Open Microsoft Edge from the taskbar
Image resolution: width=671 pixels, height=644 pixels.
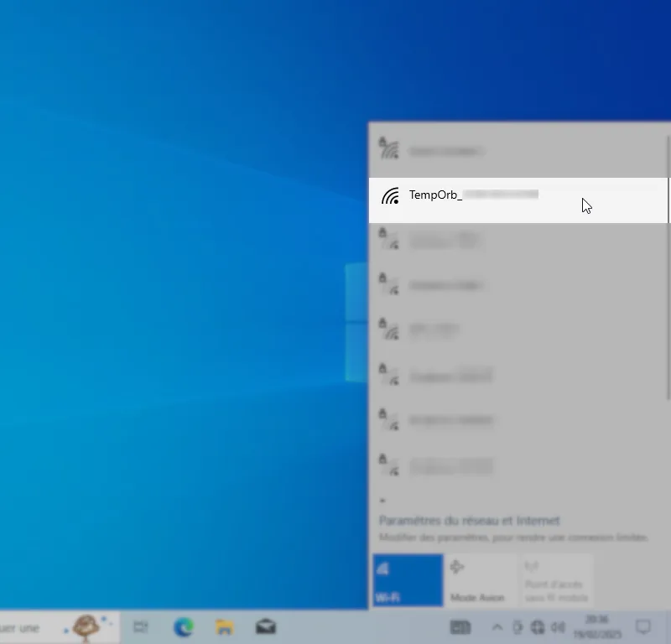click(183, 626)
